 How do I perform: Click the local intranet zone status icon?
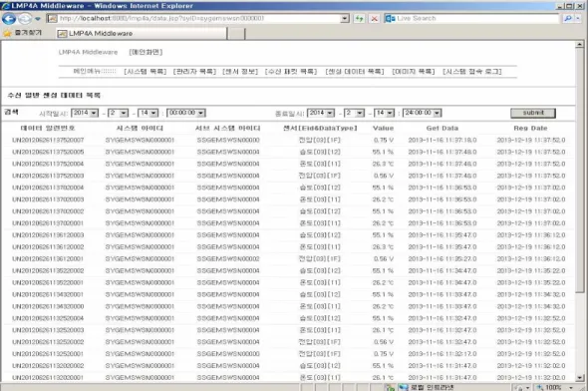[x=403, y=387]
